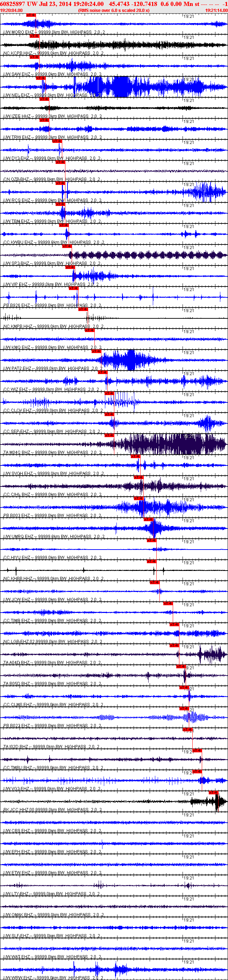Select the CN OZB BHZ station label
The width and height of the screenshot is (228, 980).
point(52,179)
